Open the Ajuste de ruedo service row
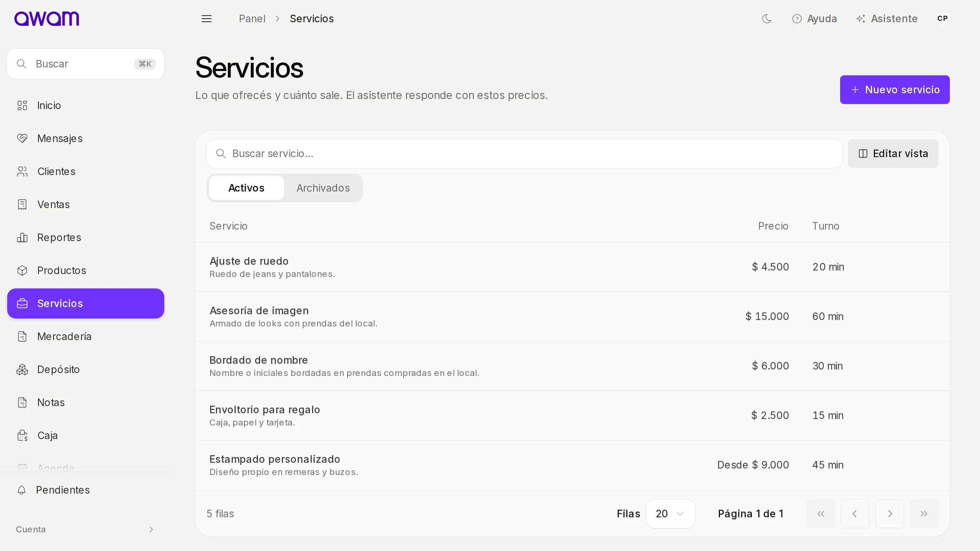980x551 pixels. pyautogui.click(x=572, y=267)
